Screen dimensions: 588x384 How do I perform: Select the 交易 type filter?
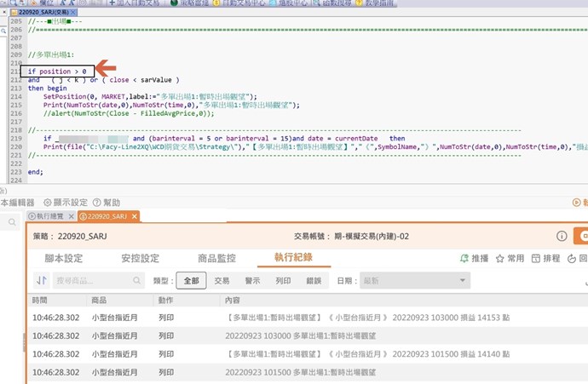tap(222, 280)
